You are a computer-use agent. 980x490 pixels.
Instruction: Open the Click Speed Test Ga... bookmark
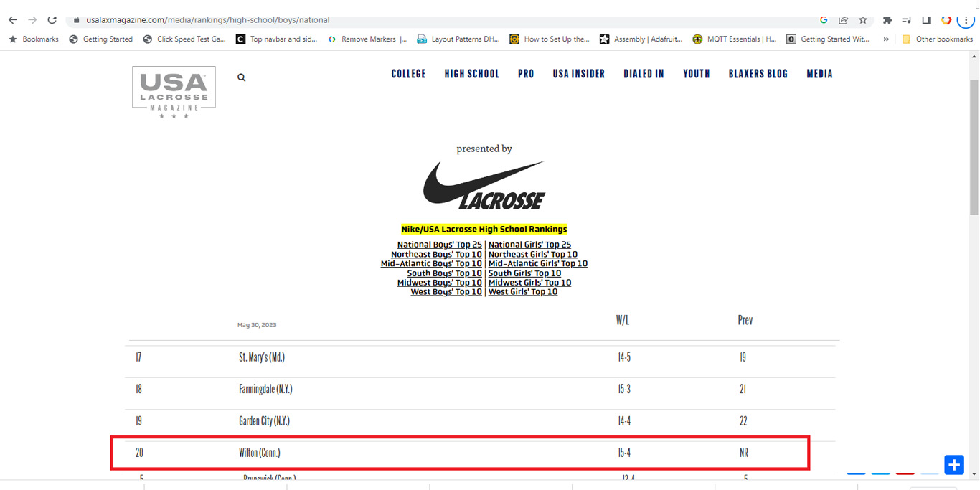(x=184, y=39)
